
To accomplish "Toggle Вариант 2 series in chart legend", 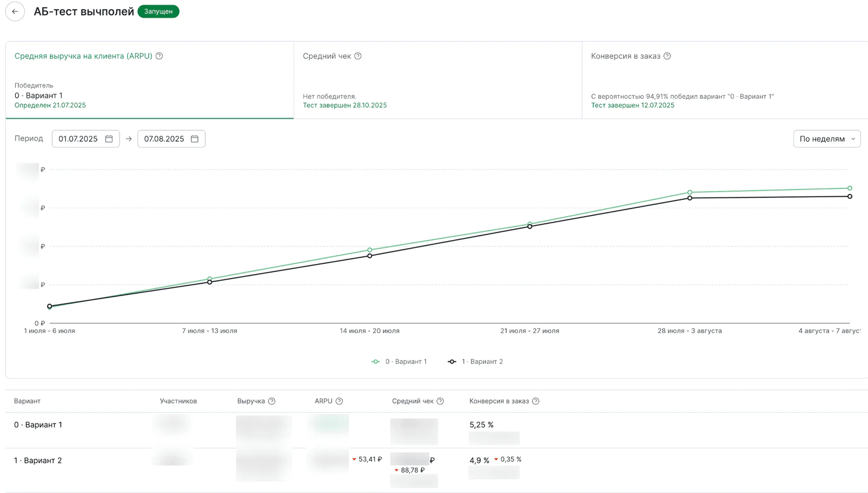I will [476, 362].
